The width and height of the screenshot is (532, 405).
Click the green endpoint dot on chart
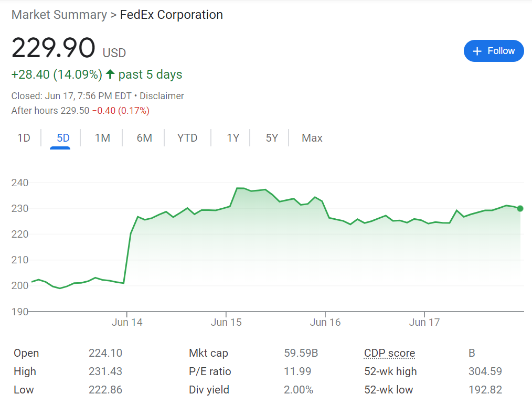pos(520,208)
